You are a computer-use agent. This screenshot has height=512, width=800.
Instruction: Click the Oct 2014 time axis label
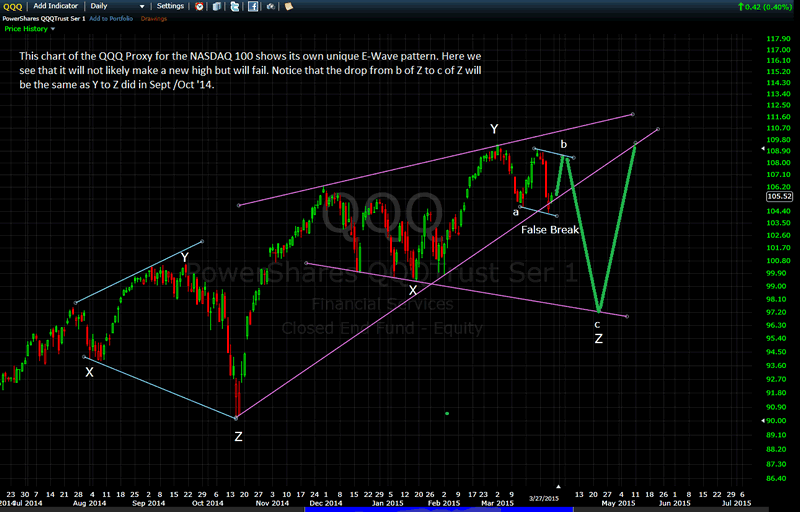pyautogui.click(x=208, y=503)
